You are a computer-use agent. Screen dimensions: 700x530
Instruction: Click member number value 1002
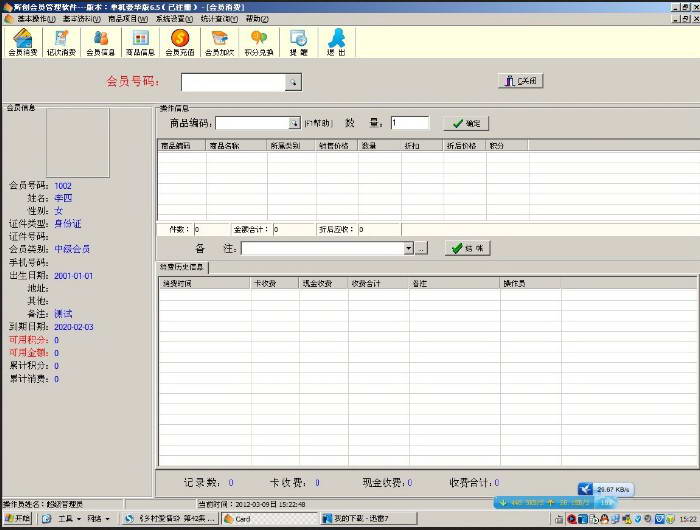(63, 186)
